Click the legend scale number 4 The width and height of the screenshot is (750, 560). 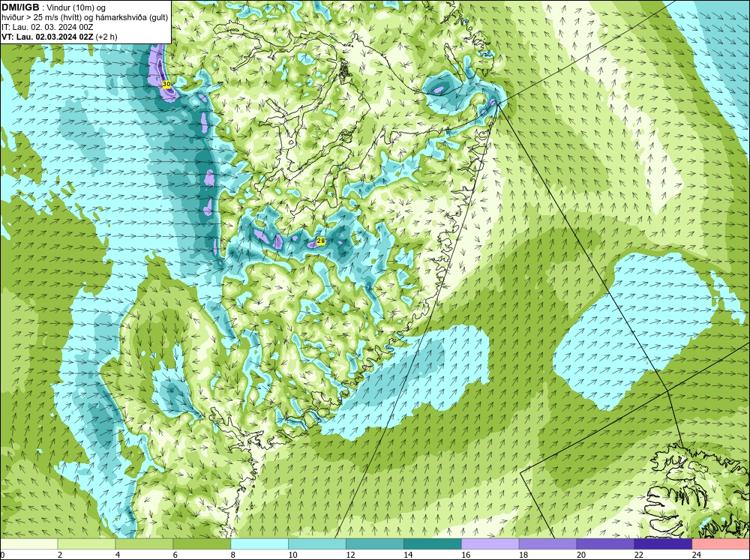118,555
